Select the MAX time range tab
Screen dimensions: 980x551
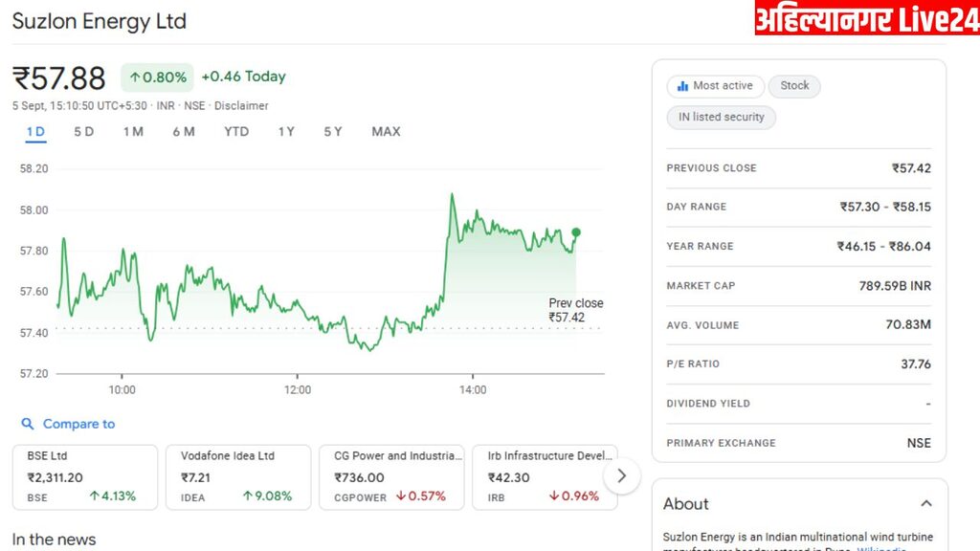tap(386, 132)
